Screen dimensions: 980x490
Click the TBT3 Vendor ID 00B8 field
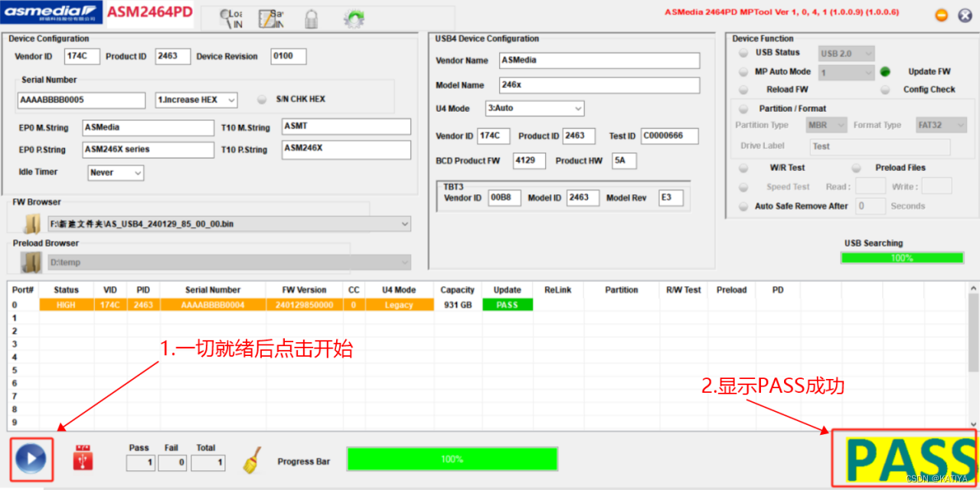(x=504, y=198)
